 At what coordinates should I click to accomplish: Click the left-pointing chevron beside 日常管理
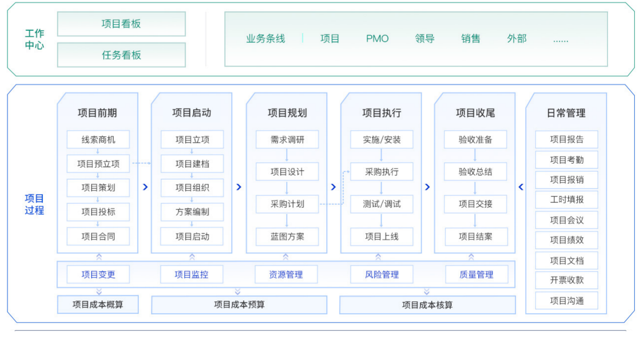tap(521, 187)
